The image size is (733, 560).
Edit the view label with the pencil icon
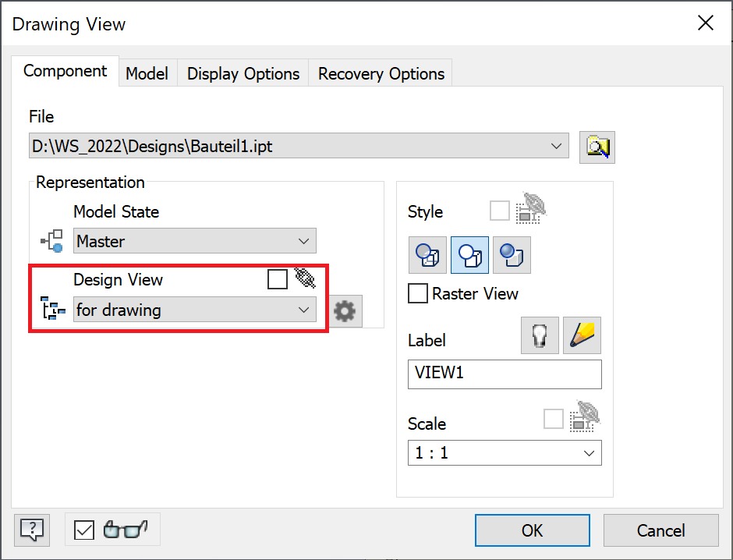click(x=581, y=335)
